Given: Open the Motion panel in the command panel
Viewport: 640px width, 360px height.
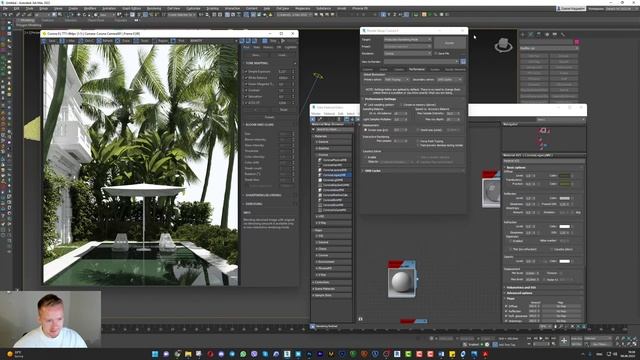Looking at the screenshot, I should click(547, 34).
